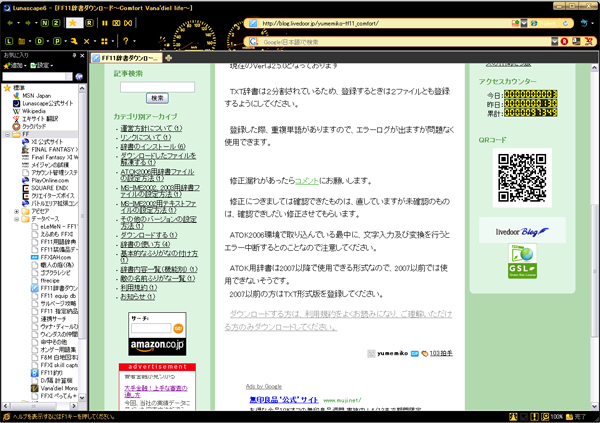Screen dimensions: 600x423
Task: Click the Amazon search GO button
Action: [178, 328]
